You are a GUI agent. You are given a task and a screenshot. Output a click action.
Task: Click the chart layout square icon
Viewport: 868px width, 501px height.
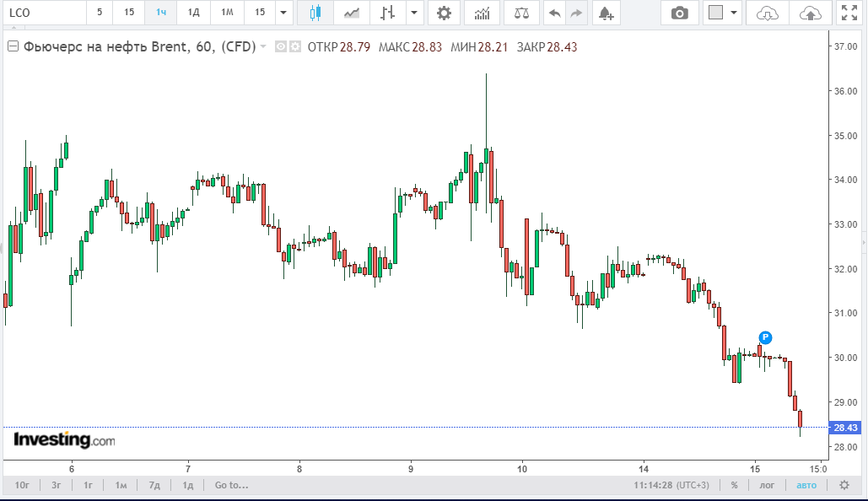716,12
